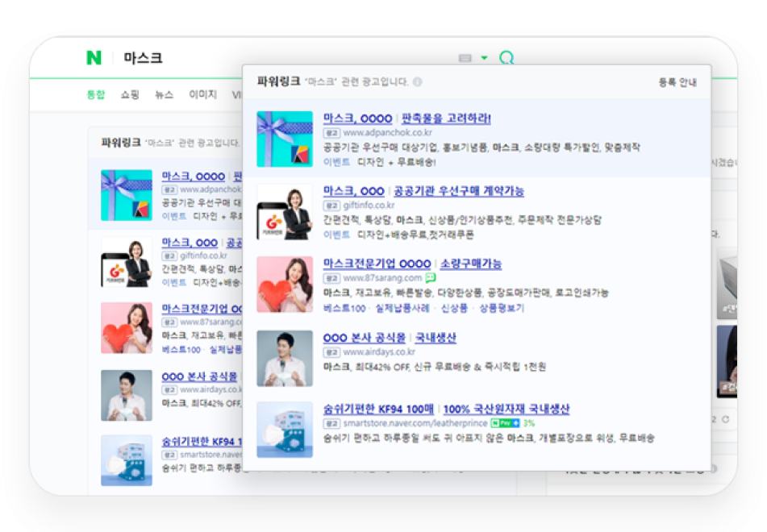Open the 뉴스 tab
This screenshot has height=532, width=767.
click(x=164, y=94)
